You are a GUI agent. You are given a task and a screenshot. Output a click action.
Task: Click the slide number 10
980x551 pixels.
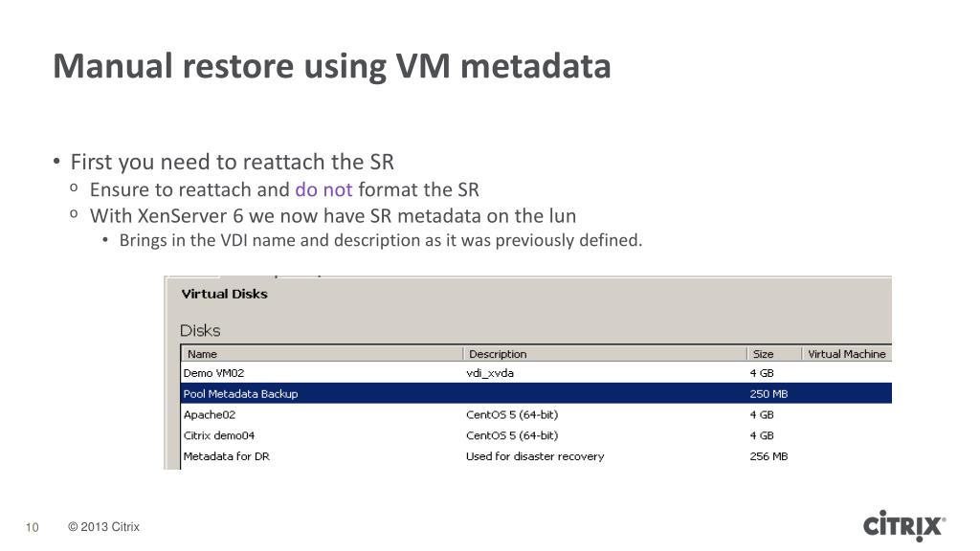(33, 527)
